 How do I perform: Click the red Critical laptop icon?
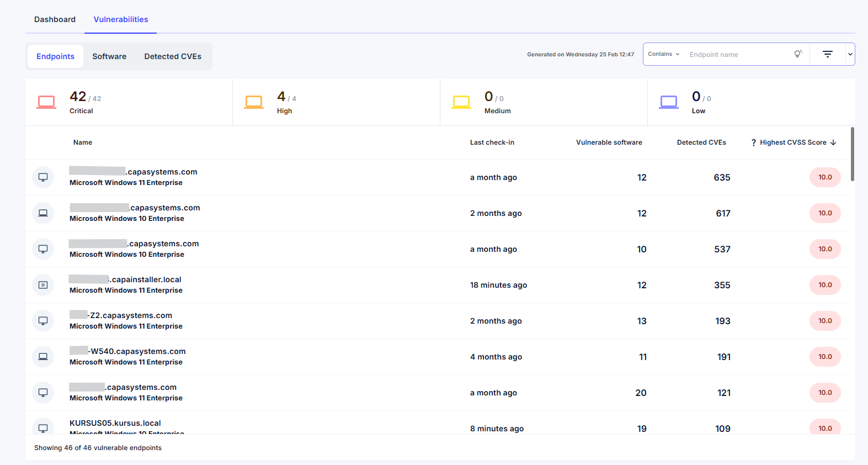46,102
